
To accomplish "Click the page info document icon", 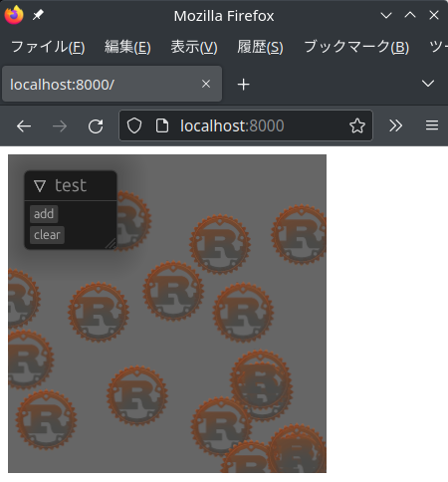I will pos(162,125).
